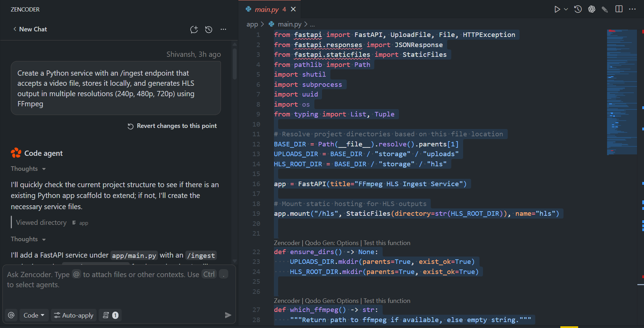
Task: Click the pencil edit icon in the toolbar
Action: coord(605,9)
